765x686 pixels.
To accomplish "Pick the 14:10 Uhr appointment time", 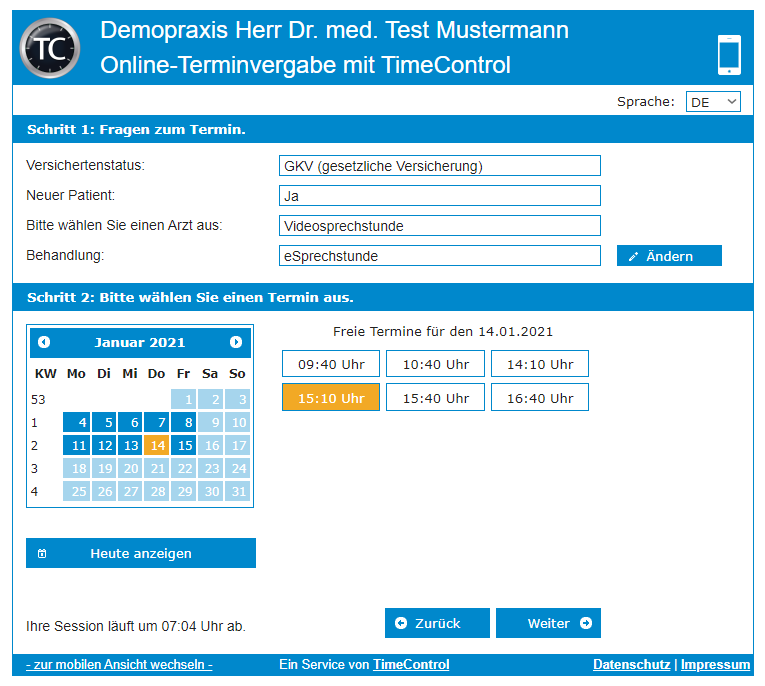I will point(539,364).
